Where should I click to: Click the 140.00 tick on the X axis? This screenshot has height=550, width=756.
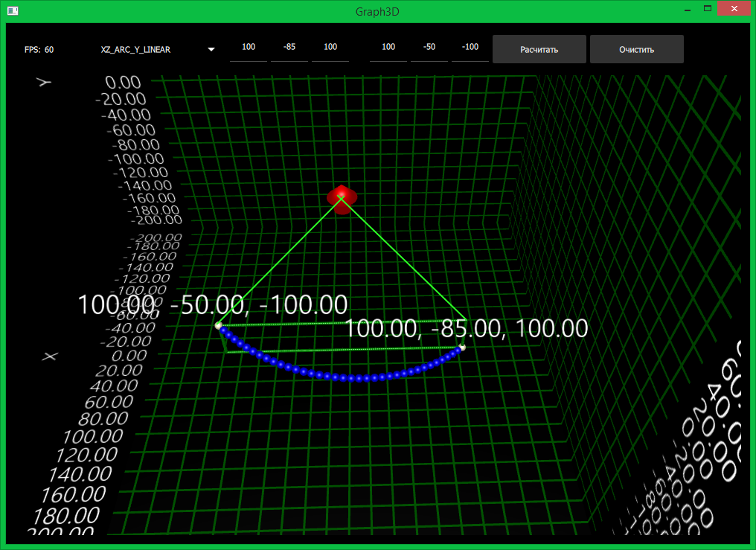pos(80,474)
